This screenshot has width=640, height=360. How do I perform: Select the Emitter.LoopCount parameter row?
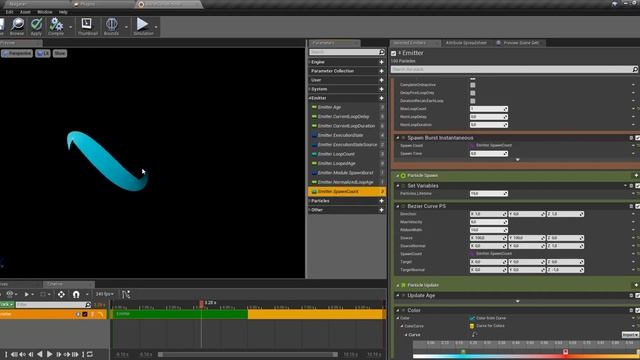(347, 154)
